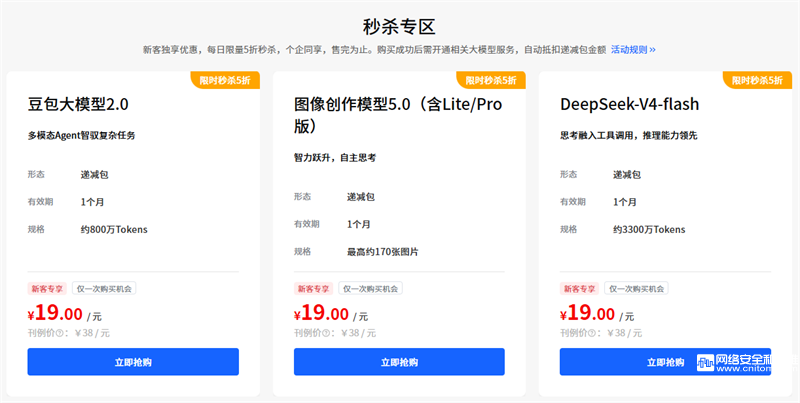The height and width of the screenshot is (403, 800).
Task: Click 立即抢购 for 图像创作模型5.0
Action: 399,362
